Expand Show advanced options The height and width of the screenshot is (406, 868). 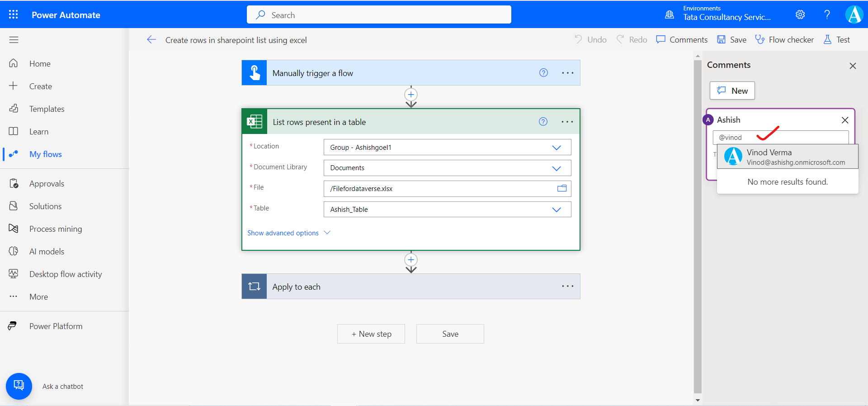[x=288, y=233]
